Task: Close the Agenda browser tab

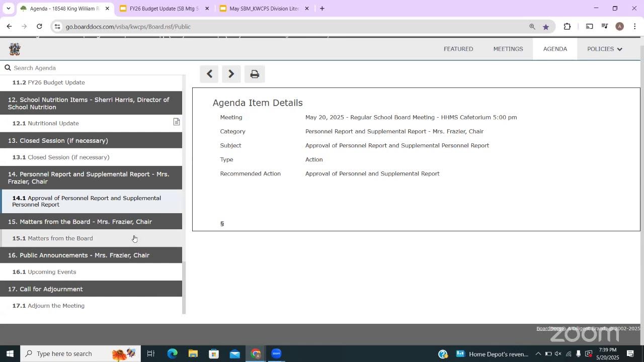Action: [107, 9]
